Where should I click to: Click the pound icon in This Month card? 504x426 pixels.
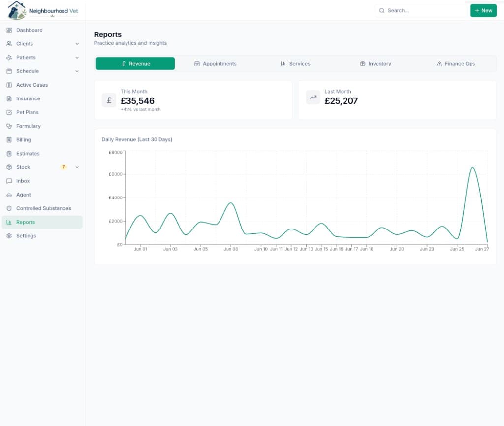[x=109, y=100]
